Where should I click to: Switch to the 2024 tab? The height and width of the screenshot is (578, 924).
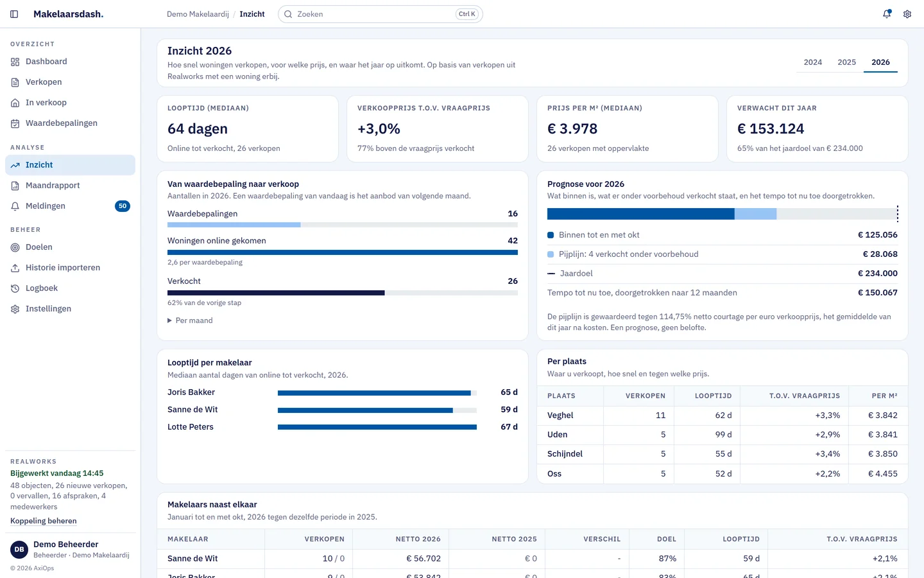pyautogui.click(x=813, y=62)
